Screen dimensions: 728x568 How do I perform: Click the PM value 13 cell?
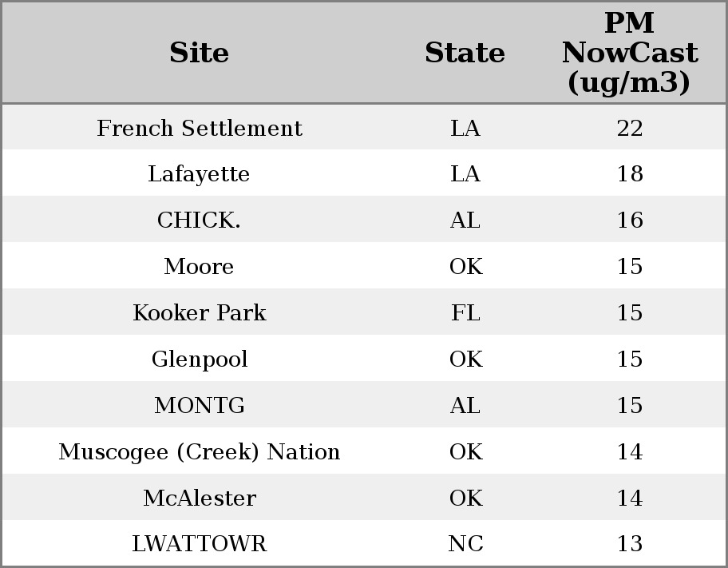(629, 544)
